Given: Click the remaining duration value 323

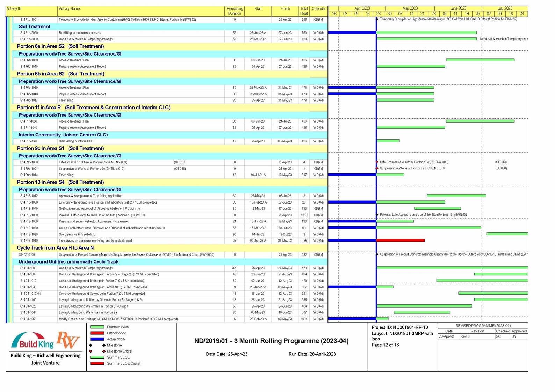Looking at the screenshot, I should pyautogui.click(x=235, y=268).
